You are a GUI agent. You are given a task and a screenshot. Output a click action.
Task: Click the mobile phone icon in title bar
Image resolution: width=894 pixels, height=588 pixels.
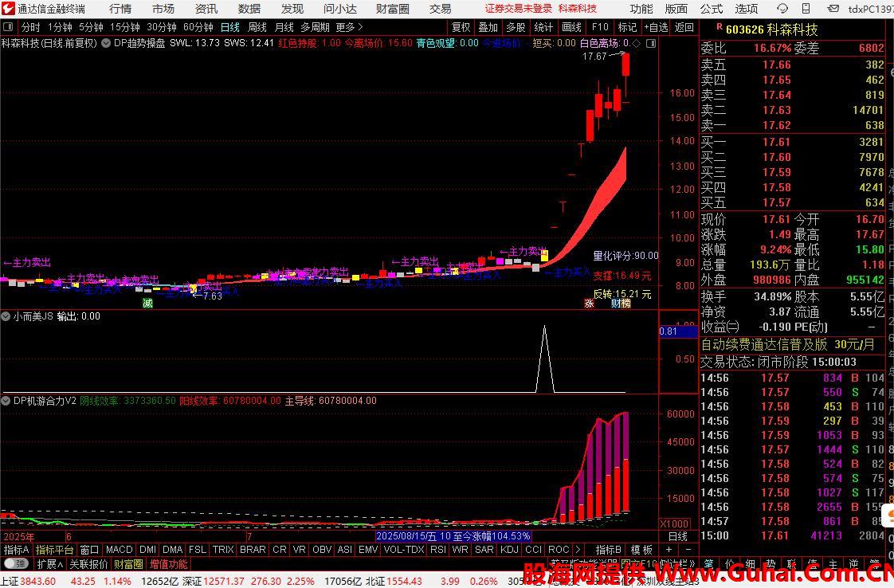click(x=806, y=9)
